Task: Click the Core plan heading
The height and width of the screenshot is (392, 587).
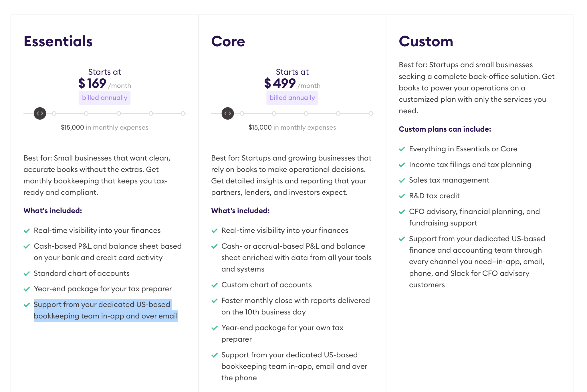Action: tap(228, 41)
